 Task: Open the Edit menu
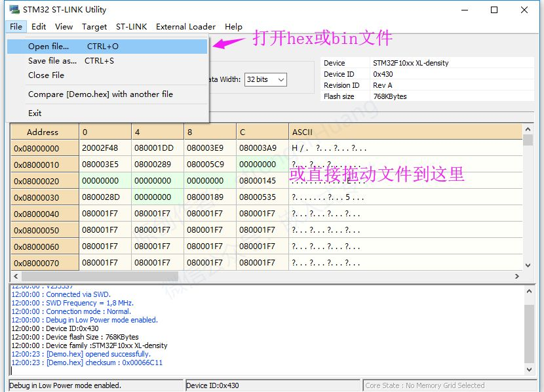click(x=39, y=27)
